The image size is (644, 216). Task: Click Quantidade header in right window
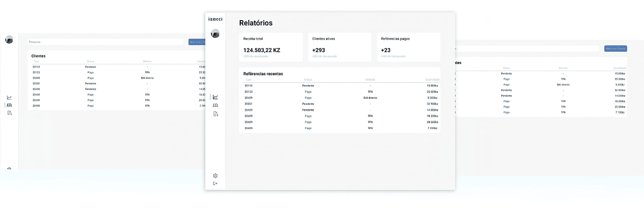620,68
